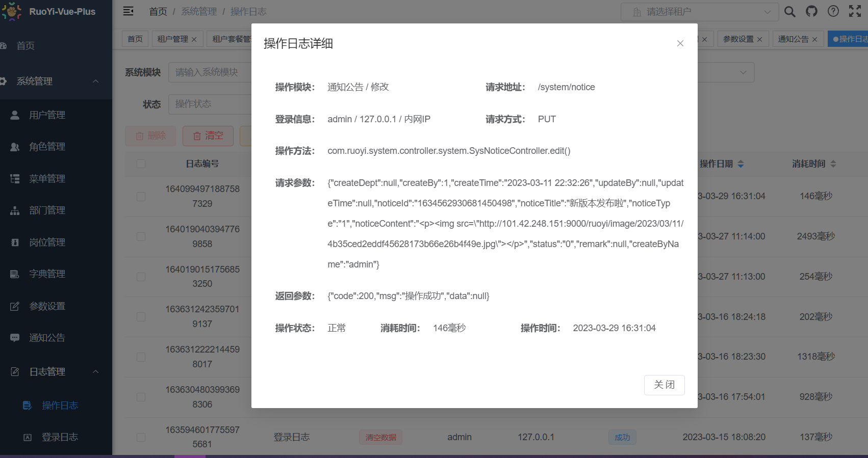Open the GitHub source icon
Viewport: 868px width, 458px height.
(811, 11)
